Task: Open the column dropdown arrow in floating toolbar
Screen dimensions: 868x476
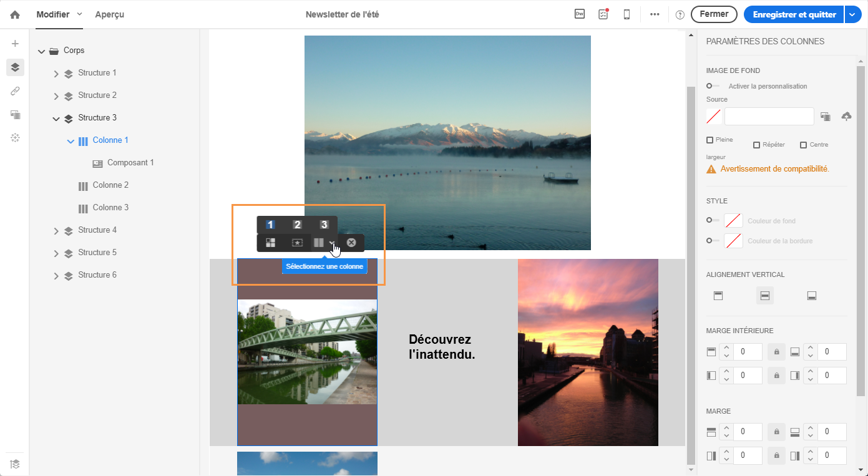Action: (333, 243)
